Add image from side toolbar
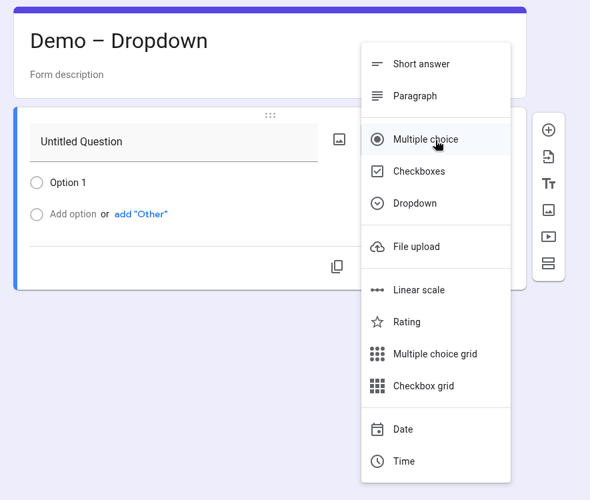 coord(548,210)
